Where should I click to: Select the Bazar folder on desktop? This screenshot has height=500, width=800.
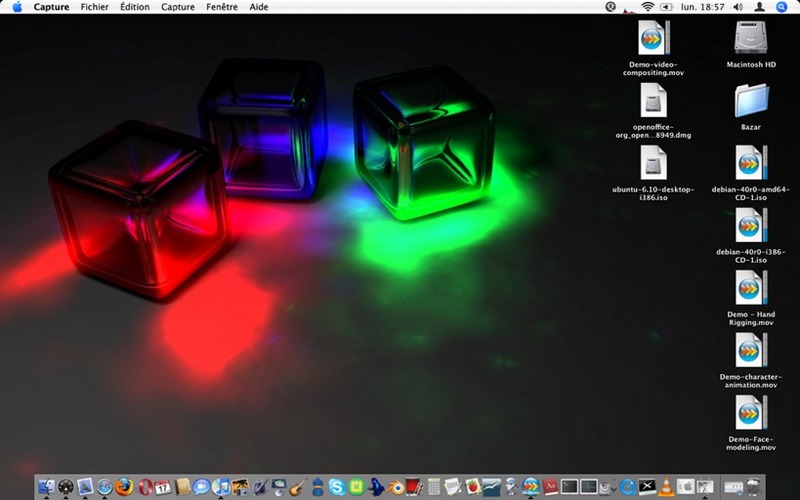pyautogui.click(x=750, y=101)
